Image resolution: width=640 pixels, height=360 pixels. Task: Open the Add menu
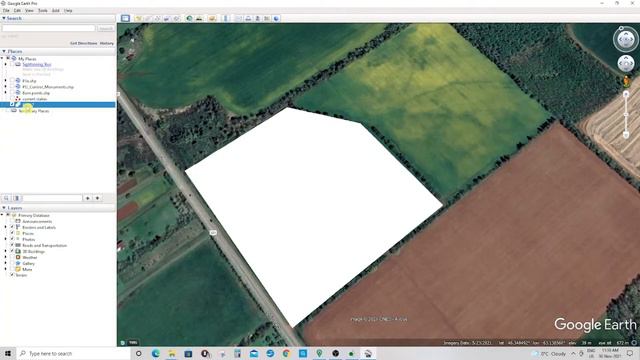[x=56, y=11]
